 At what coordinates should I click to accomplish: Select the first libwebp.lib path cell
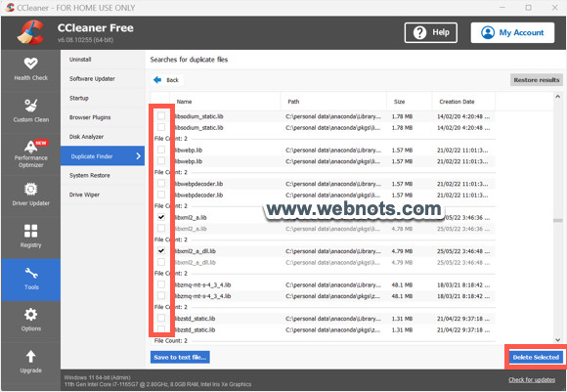point(333,150)
